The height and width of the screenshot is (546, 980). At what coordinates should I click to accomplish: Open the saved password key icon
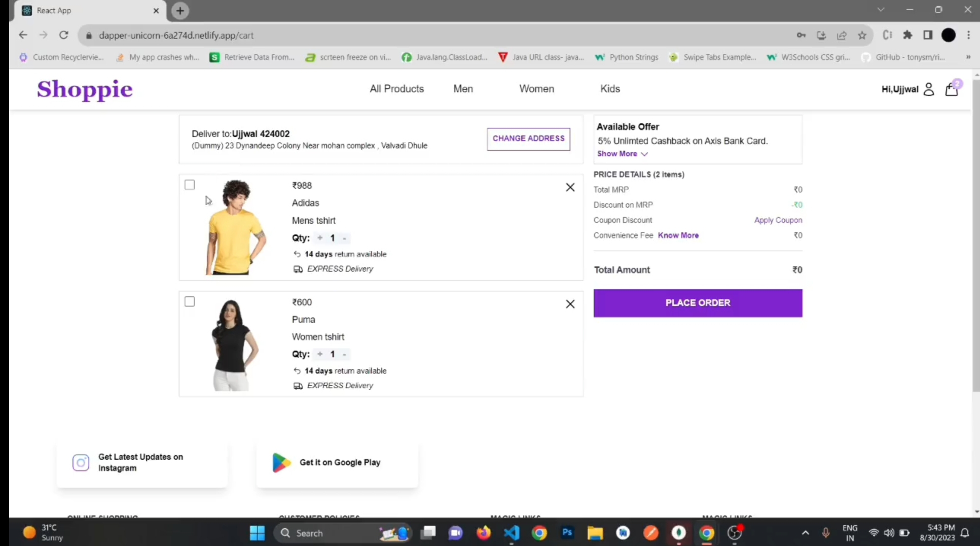pos(801,35)
